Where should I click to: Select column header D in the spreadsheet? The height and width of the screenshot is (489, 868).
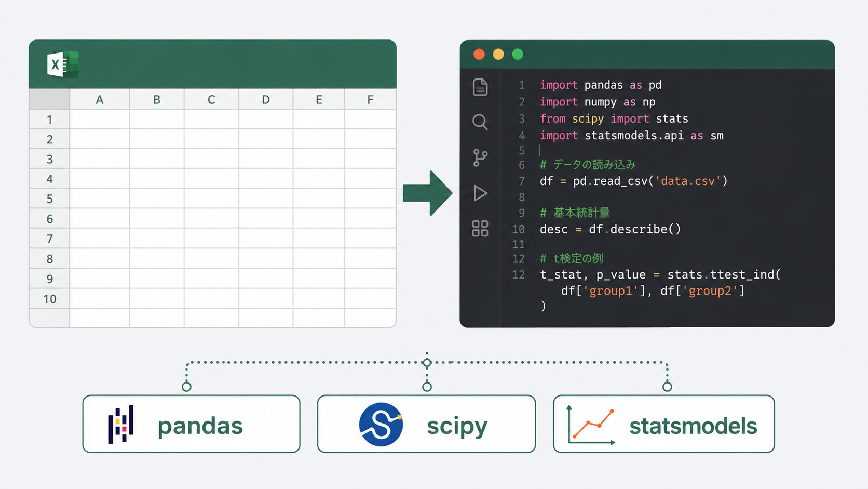(266, 99)
